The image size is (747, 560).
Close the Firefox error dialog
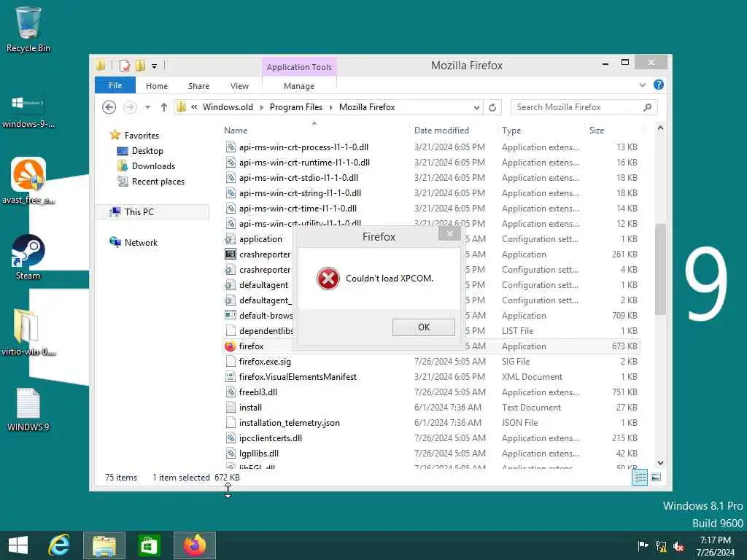click(x=449, y=233)
